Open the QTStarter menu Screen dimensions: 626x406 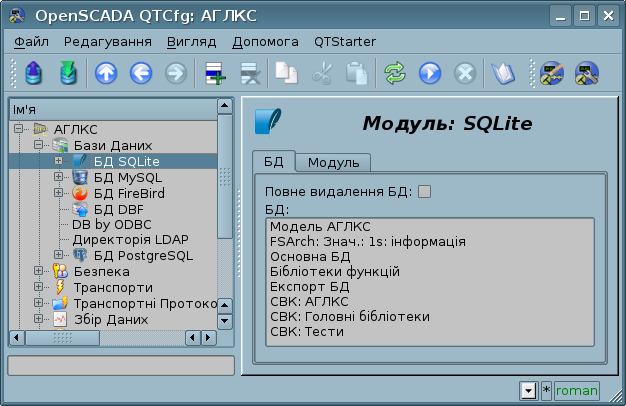tap(344, 42)
